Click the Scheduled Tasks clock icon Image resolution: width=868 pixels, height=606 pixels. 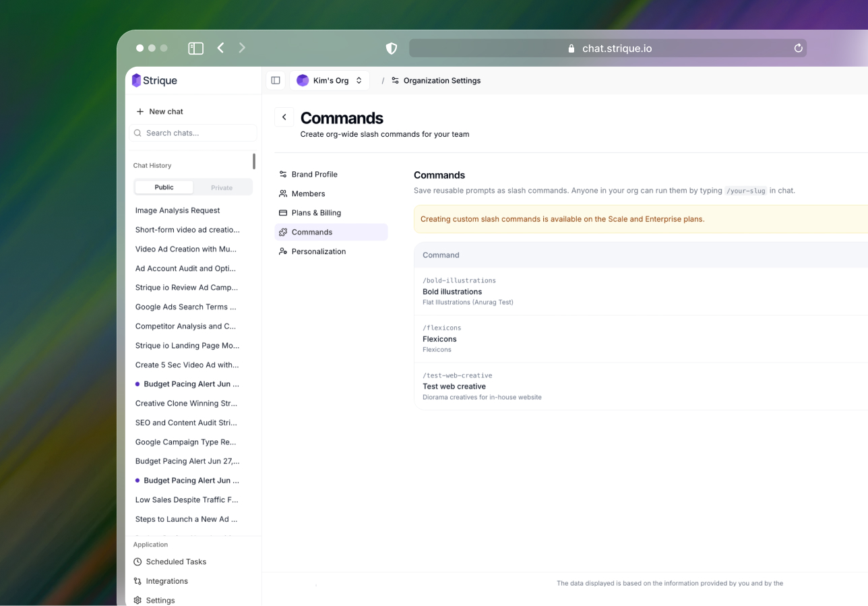[x=137, y=562]
